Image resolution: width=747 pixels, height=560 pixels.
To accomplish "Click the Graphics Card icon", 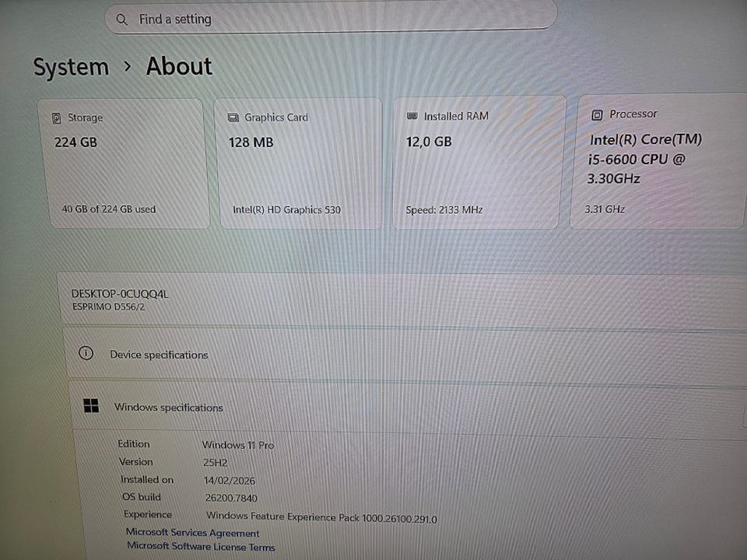I will (x=233, y=117).
